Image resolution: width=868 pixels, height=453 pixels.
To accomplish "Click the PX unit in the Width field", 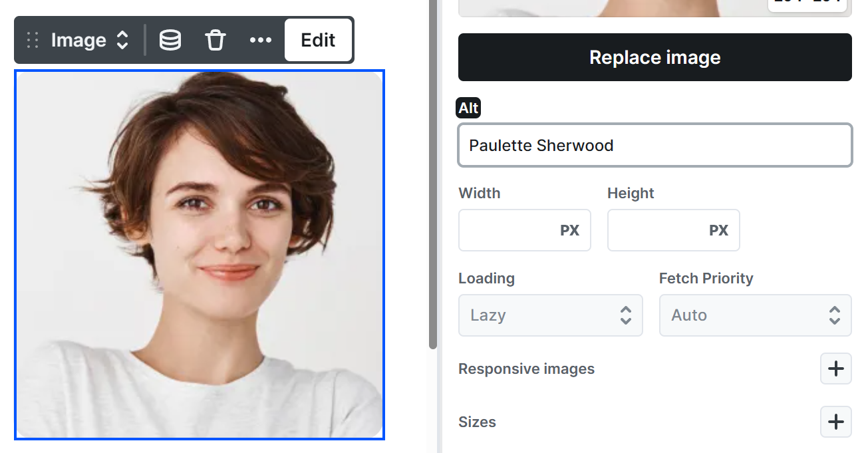I will click(569, 230).
